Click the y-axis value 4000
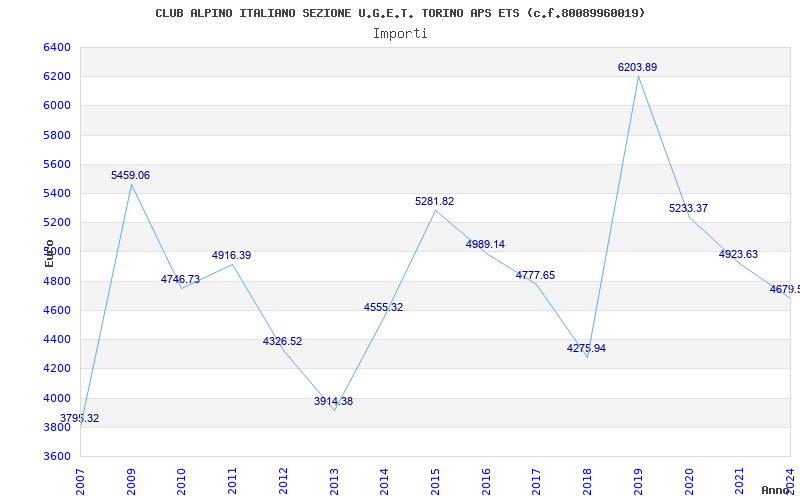800x500 pixels. [x=57, y=398]
